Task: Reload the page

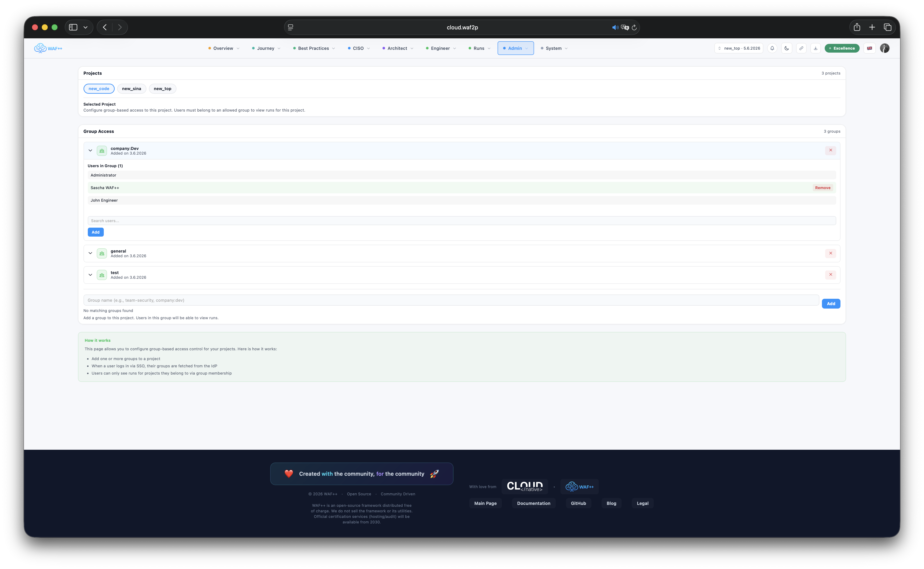Action: click(634, 27)
